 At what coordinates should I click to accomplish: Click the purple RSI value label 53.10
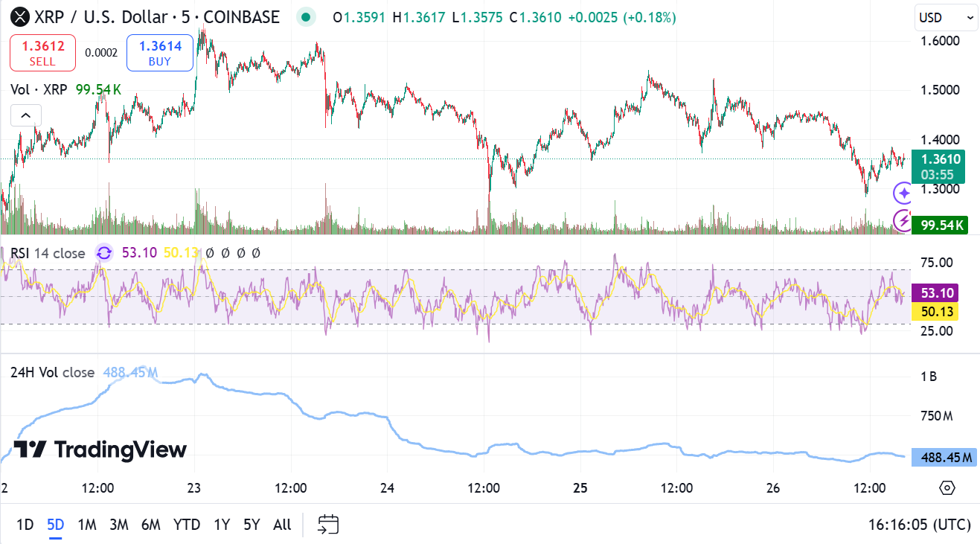coord(937,292)
